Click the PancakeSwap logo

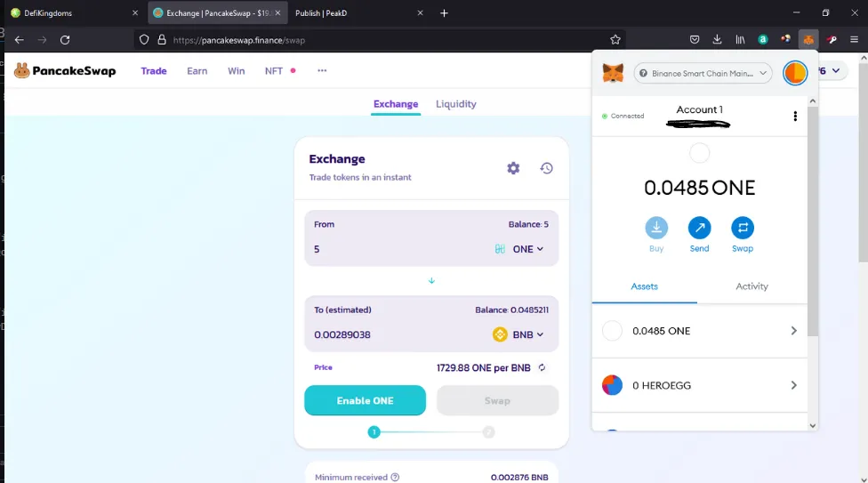pyautogui.click(x=65, y=71)
